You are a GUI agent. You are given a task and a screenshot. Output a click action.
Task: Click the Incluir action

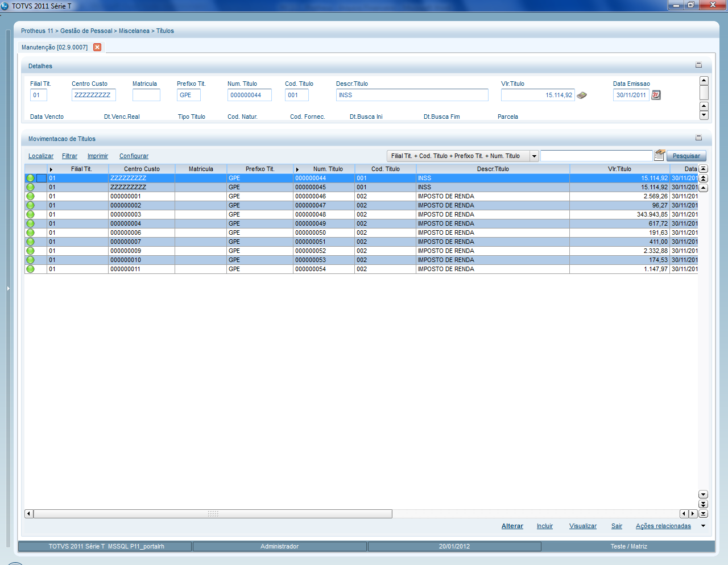[545, 526]
